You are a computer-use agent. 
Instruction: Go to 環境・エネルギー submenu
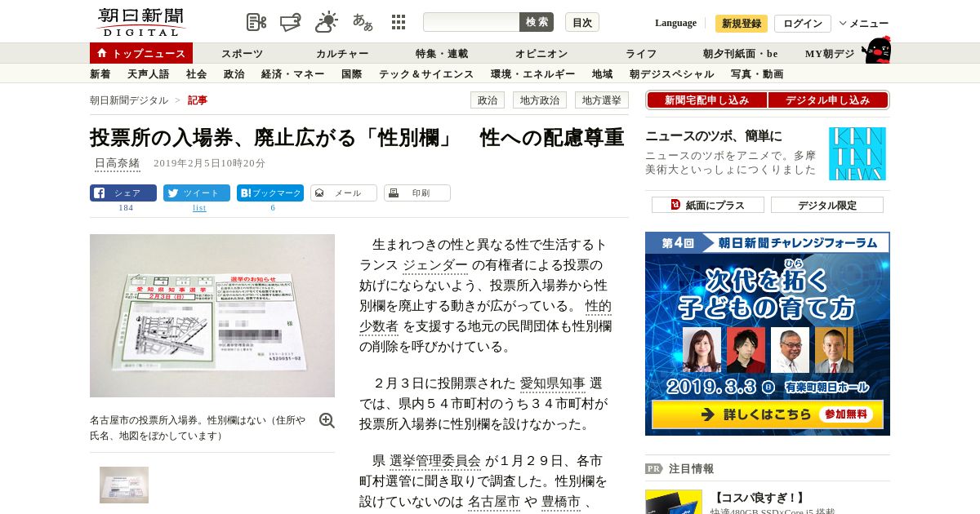tap(533, 74)
